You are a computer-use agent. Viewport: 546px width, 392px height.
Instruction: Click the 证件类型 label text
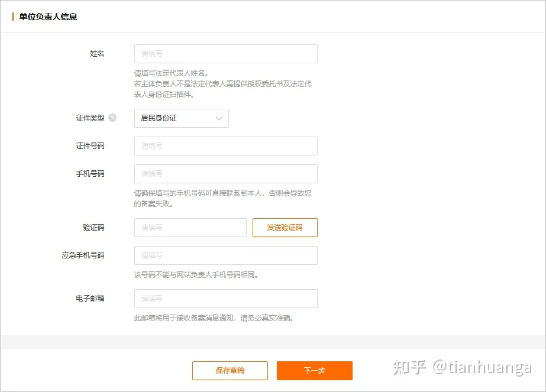coord(90,118)
